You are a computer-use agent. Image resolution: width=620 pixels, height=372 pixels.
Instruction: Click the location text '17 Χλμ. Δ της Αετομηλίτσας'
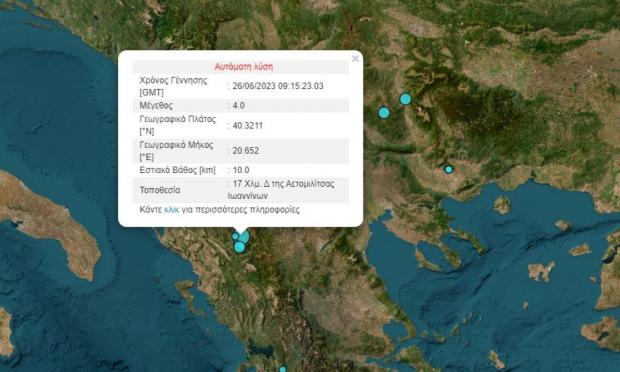coord(284,184)
